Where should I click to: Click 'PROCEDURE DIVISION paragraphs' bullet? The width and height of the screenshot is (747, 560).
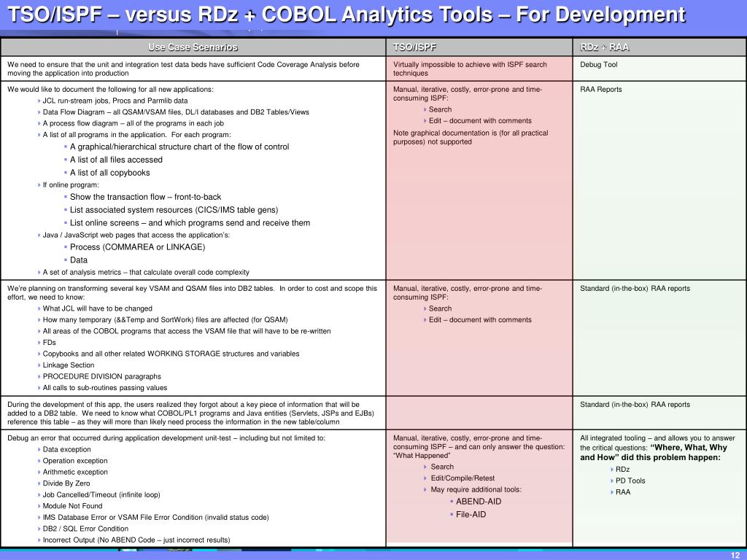[x=101, y=376]
